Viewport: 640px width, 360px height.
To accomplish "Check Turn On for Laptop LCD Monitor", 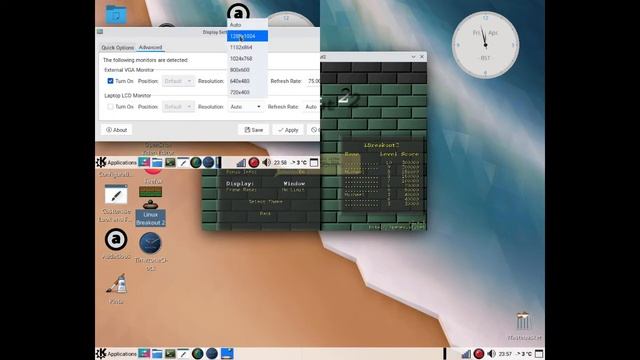I will pyautogui.click(x=110, y=107).
